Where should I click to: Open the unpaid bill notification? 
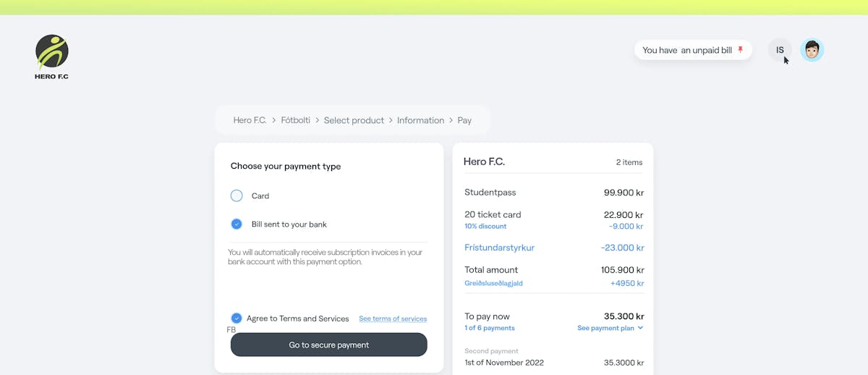(x=687, y=50)
